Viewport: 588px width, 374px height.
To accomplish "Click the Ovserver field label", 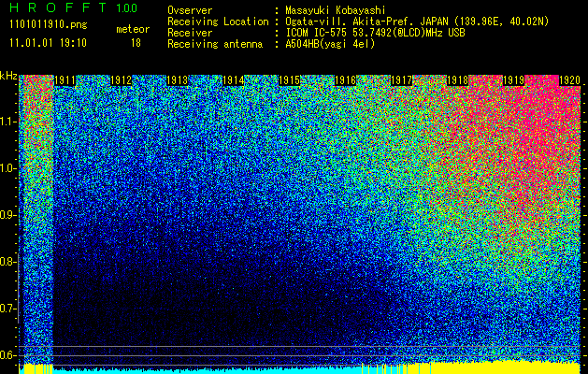I will pos(190,10).
